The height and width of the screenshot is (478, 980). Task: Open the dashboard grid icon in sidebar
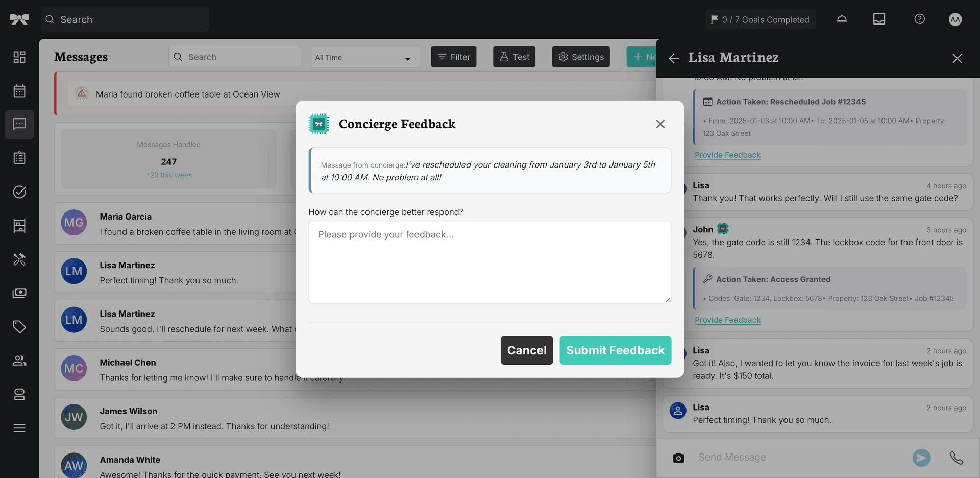pyautogui.click(x=19, y=57)
